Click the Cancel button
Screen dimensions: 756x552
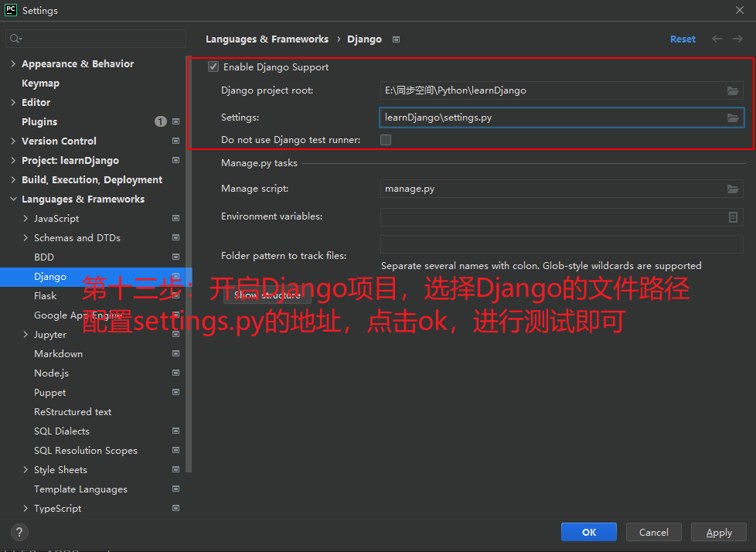tap(654, 532)
